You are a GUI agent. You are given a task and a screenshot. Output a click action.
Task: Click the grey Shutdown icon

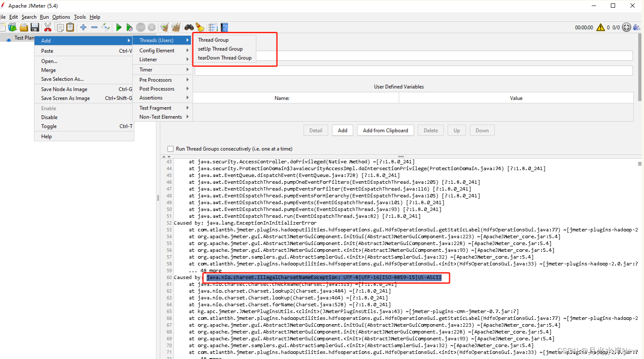click(x=152, y=27)
